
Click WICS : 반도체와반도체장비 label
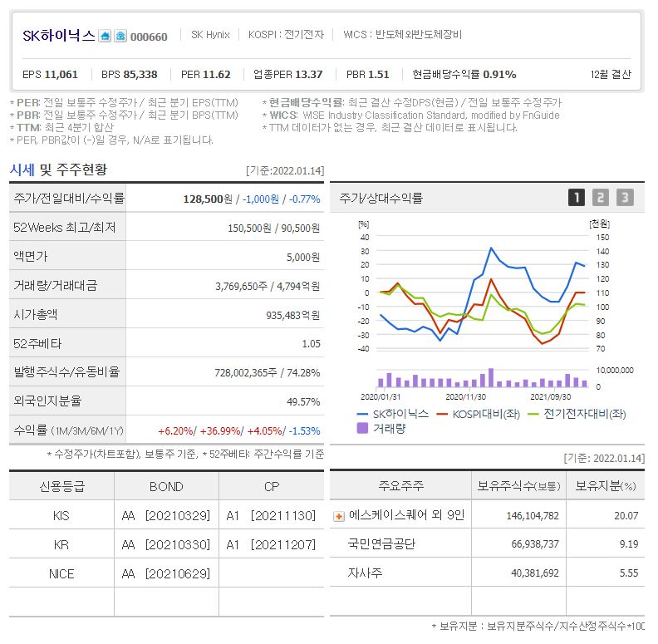(x=402, y=35)
